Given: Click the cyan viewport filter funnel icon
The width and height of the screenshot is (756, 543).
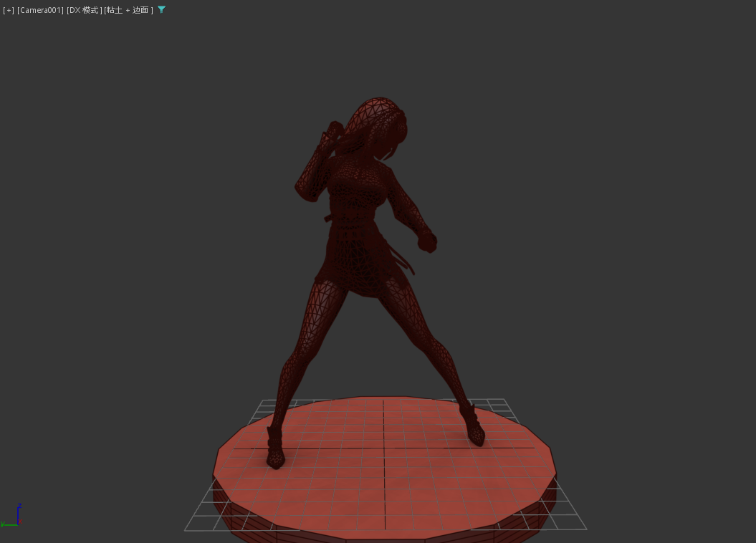Looking at the screenshot, I should 161,10.
